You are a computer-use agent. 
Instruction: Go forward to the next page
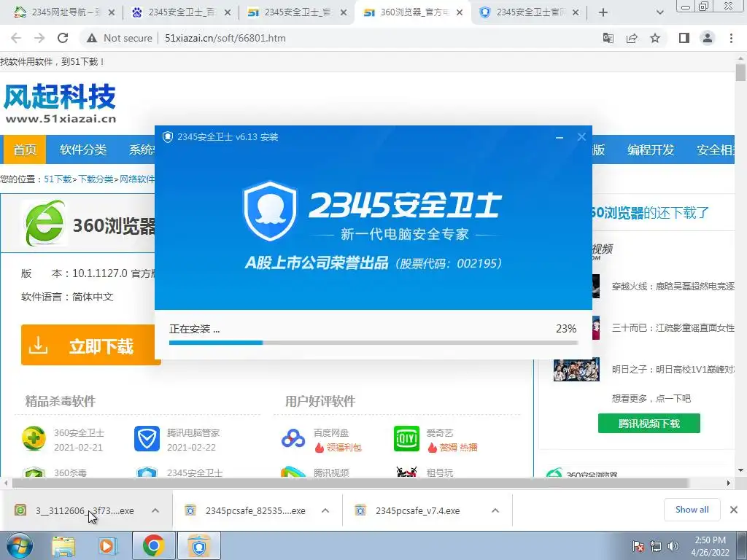point(39,38)
